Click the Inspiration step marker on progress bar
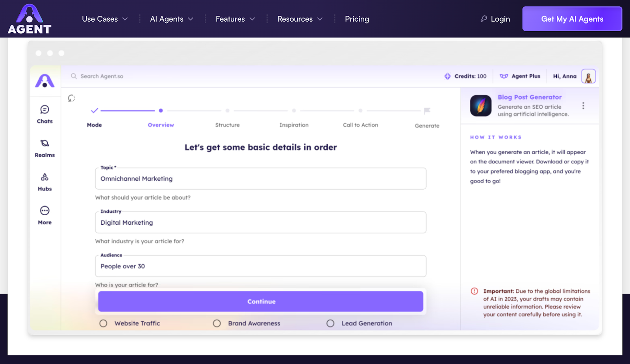630x364 pixels. pyautogui.click(x=294, y=111)
